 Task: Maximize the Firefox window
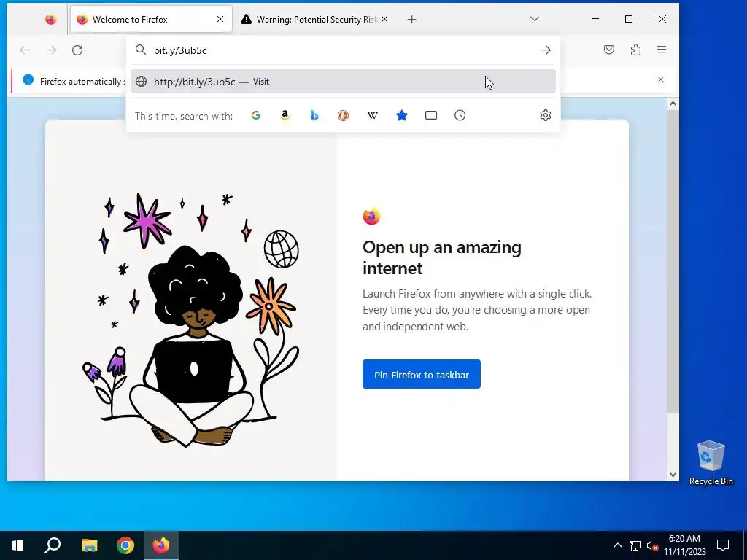[629, 19]
